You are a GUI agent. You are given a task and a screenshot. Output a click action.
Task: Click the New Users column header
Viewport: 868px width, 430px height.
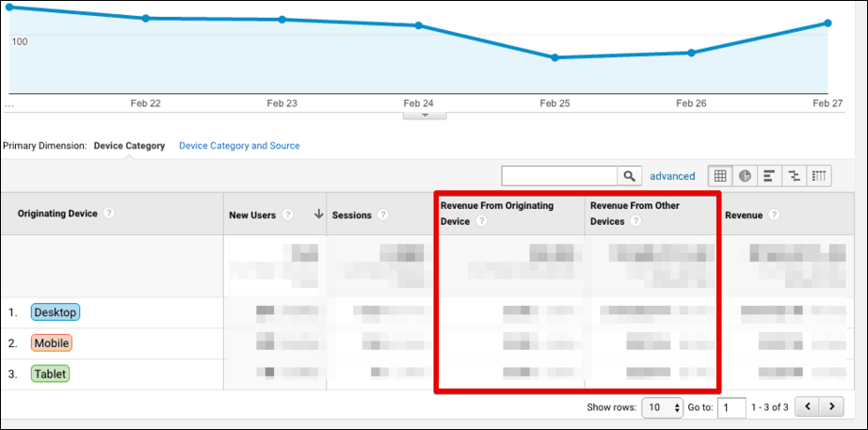(252, 215)
